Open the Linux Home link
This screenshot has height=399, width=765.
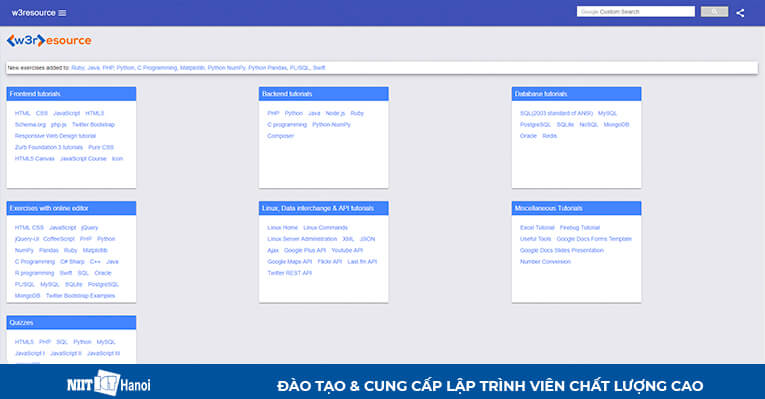click(282, 228)
